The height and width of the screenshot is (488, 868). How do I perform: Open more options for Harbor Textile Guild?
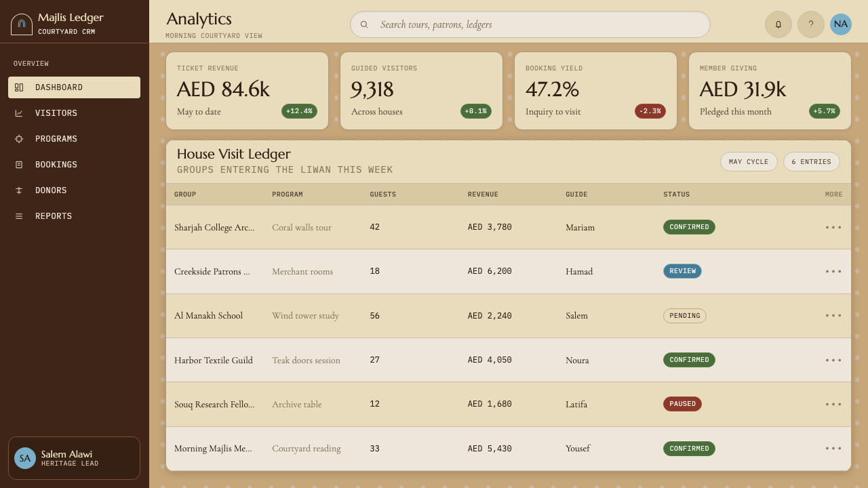point(833,360)
